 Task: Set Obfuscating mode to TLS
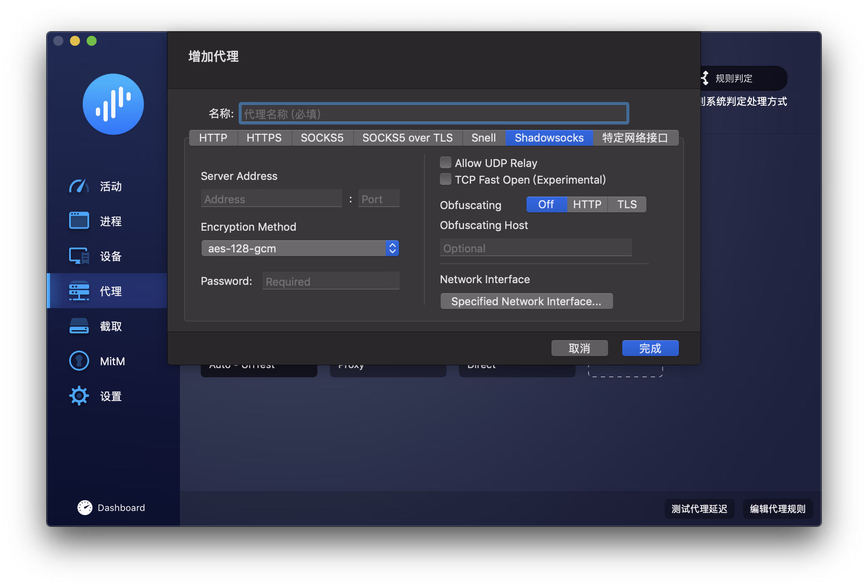626,204
